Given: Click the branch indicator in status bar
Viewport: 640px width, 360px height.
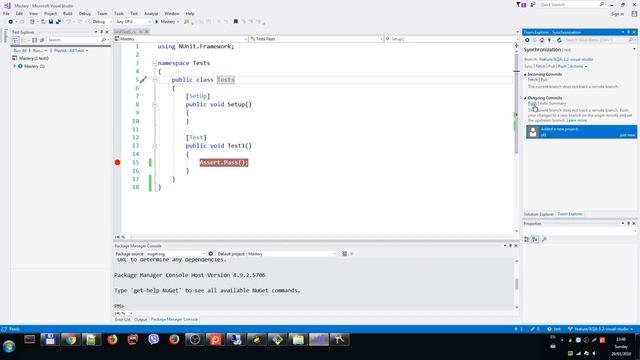Looking at the screenshot, I should coord(600,329).
